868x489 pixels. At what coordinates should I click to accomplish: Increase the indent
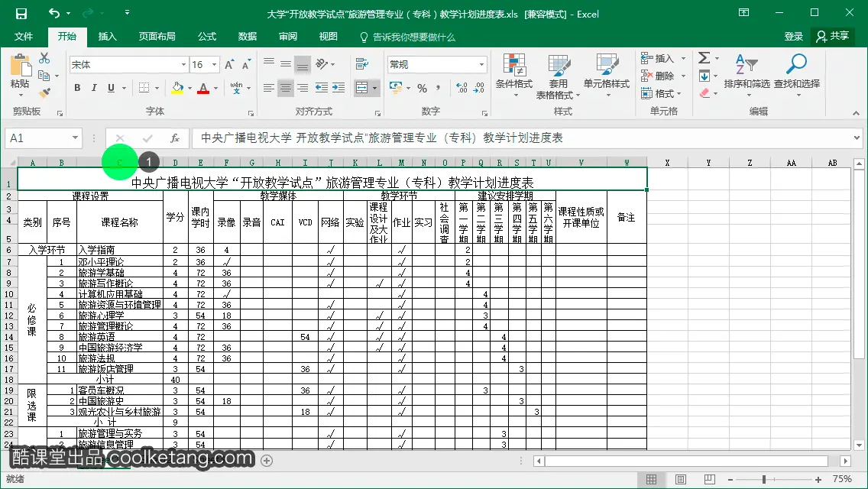[338, 88]
